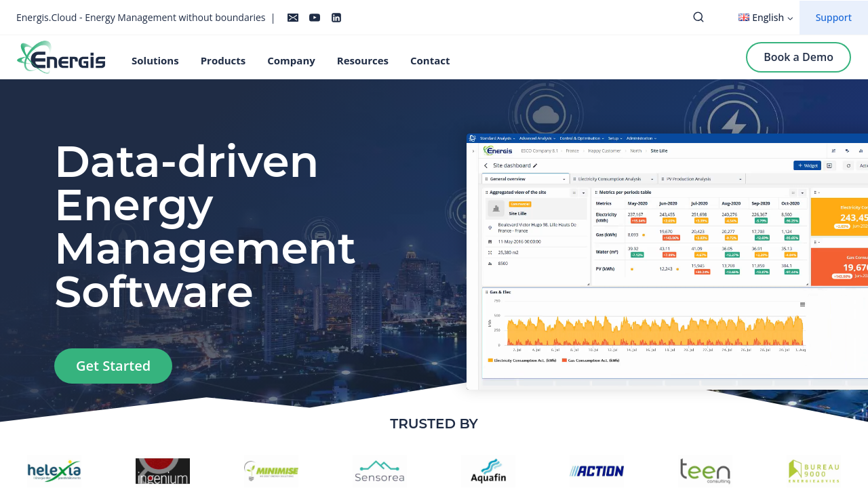Open the YouTube channel icon

point(315,18)
